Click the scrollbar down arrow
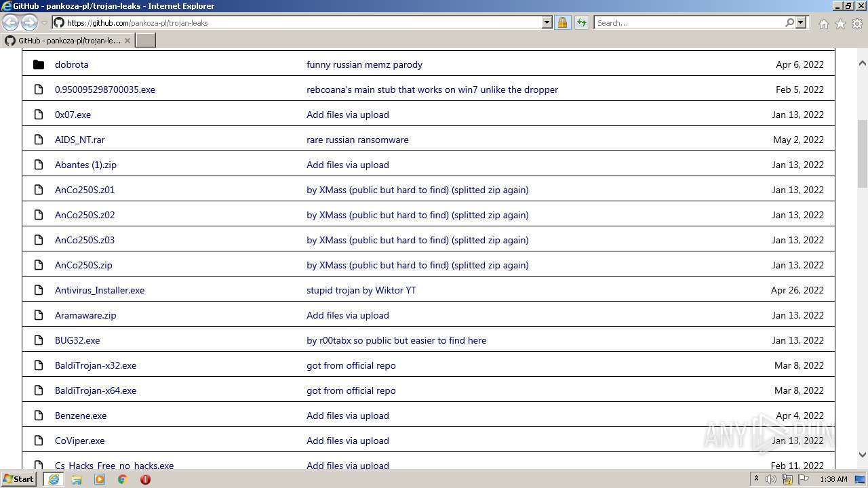This screenshot has width=868, height=488. pyautogui.click(x=863, y=455)
